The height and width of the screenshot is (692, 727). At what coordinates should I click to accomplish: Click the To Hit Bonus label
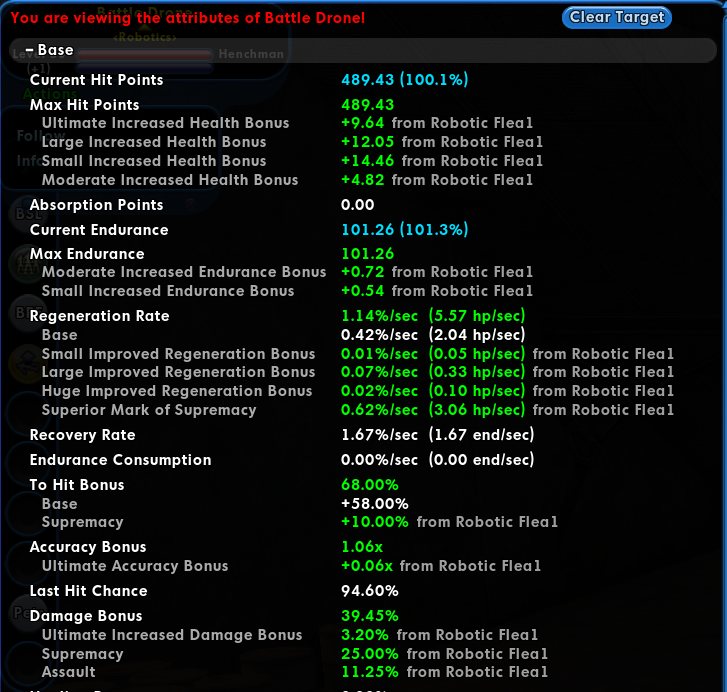point(77,485)
